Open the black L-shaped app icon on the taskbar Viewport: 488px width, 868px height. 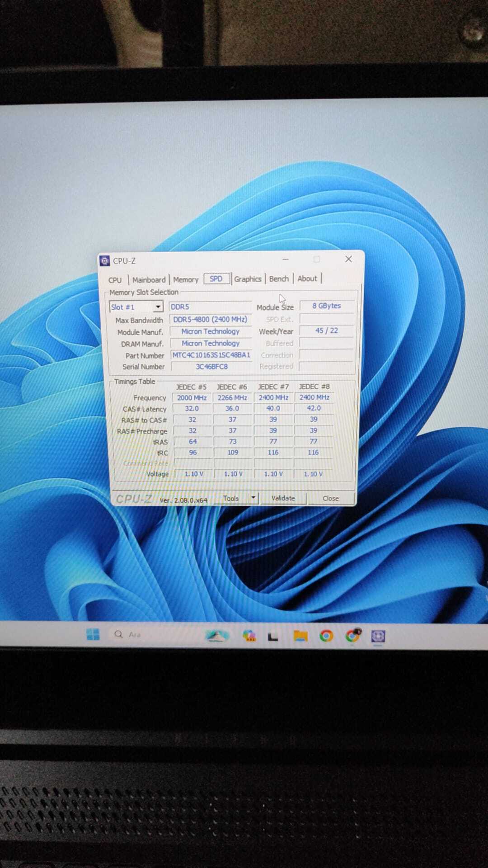[x=273, y=637]
